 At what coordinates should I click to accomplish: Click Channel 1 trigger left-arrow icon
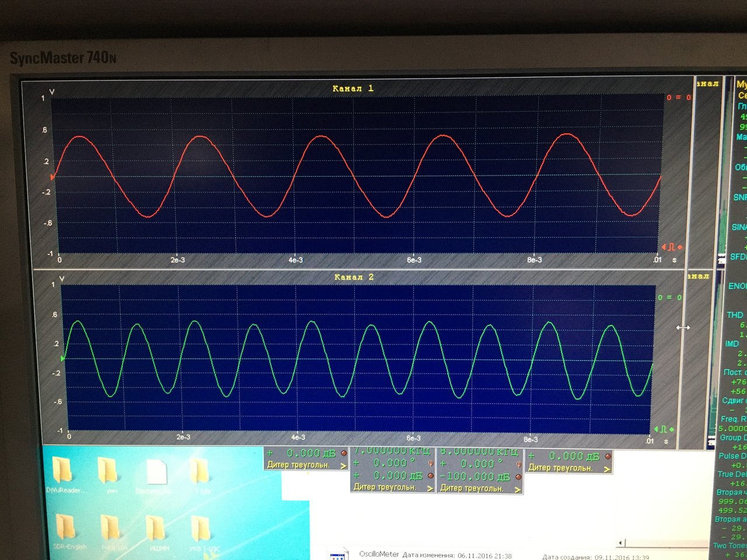tap(664, 247)
